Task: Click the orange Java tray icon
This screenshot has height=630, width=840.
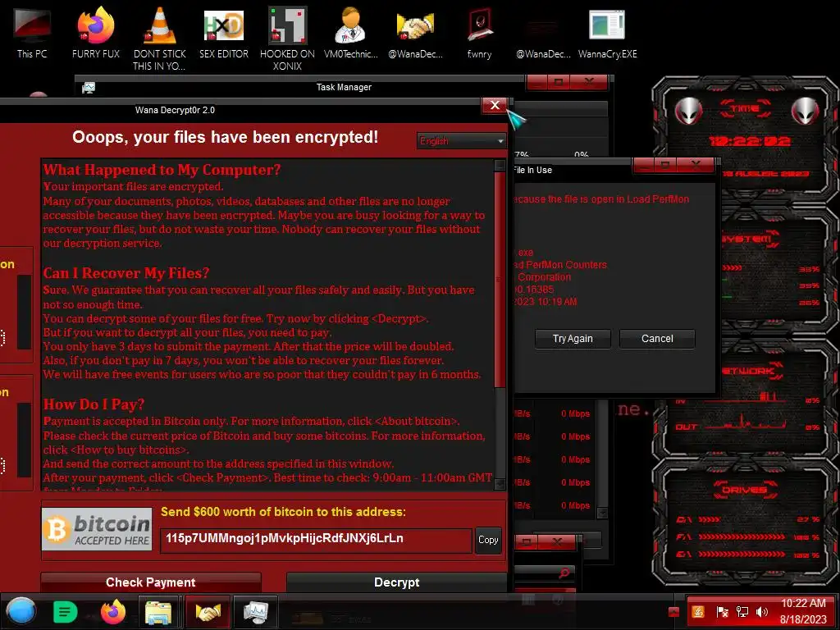Action: 698,612
